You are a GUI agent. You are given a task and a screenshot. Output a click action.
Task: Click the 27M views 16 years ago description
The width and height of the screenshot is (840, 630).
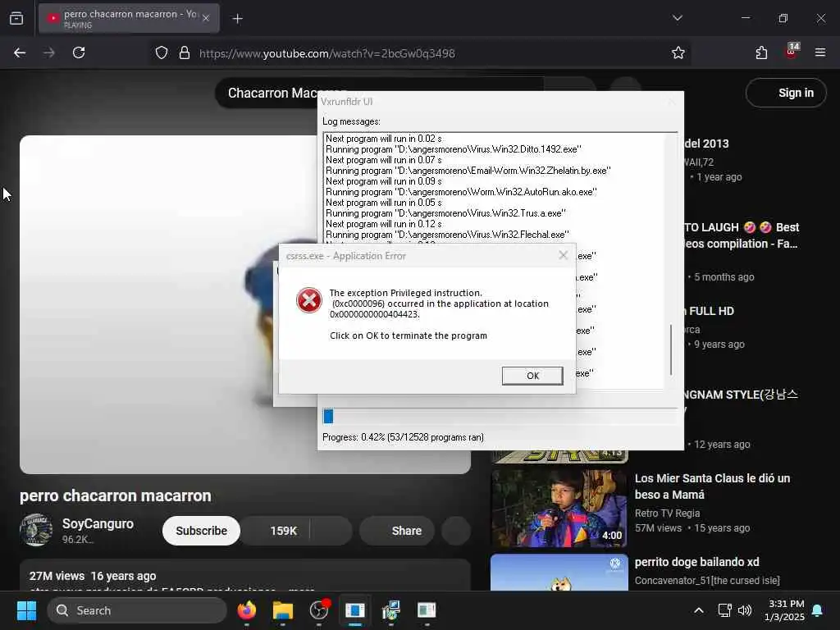click(93, 576)
